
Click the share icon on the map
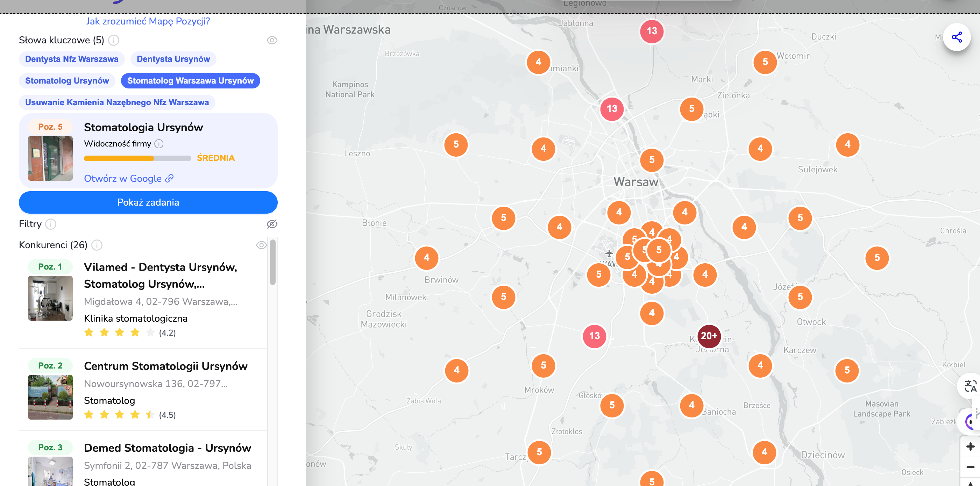coord(957,37)
